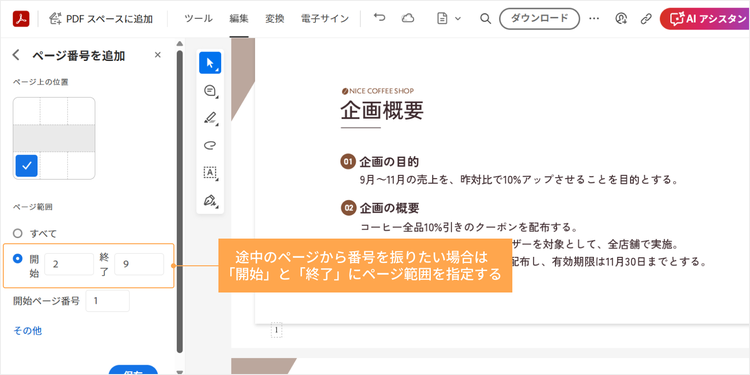
Task: Click the コーヒー全品10%引き text line
Action: coord(469,227)
